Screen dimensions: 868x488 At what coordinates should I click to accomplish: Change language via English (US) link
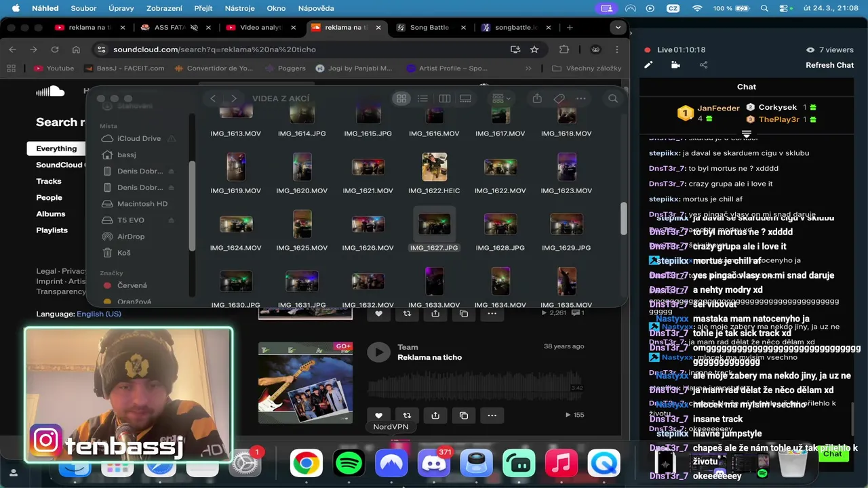pos(99,314)
